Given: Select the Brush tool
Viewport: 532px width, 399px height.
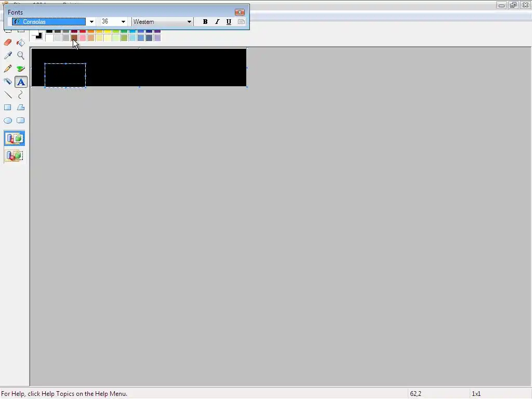Looking at the screenshot, I should tap(21, 69).
